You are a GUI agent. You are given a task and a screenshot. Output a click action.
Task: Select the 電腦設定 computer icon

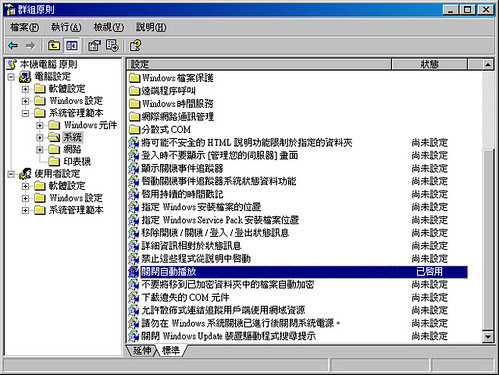coord(25,77)
